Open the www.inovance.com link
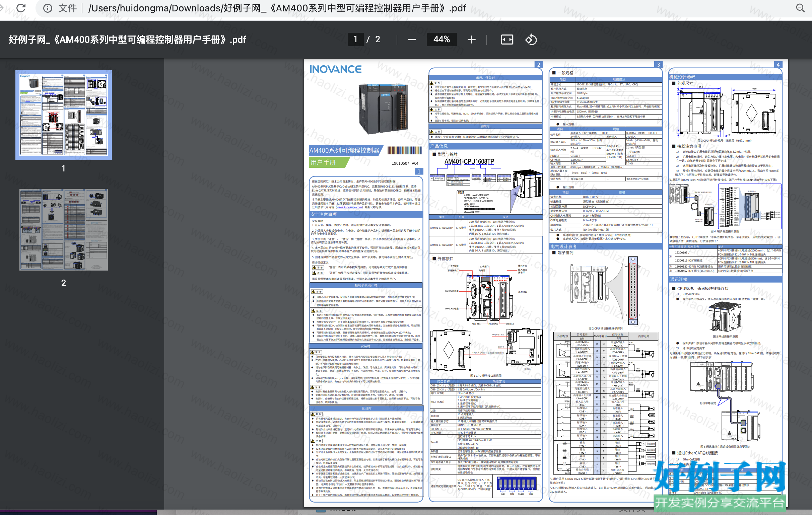This screenshot has height=515, width=812. coord(349,207)
